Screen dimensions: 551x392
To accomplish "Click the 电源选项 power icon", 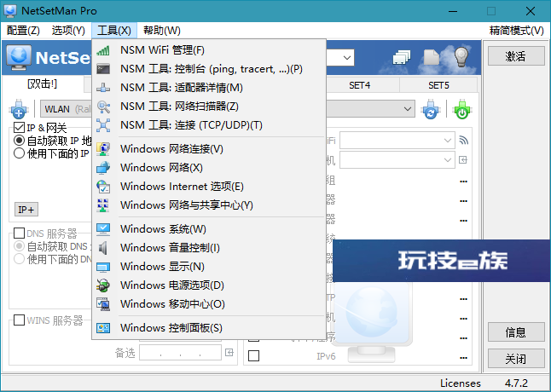I will coord(103,285).
